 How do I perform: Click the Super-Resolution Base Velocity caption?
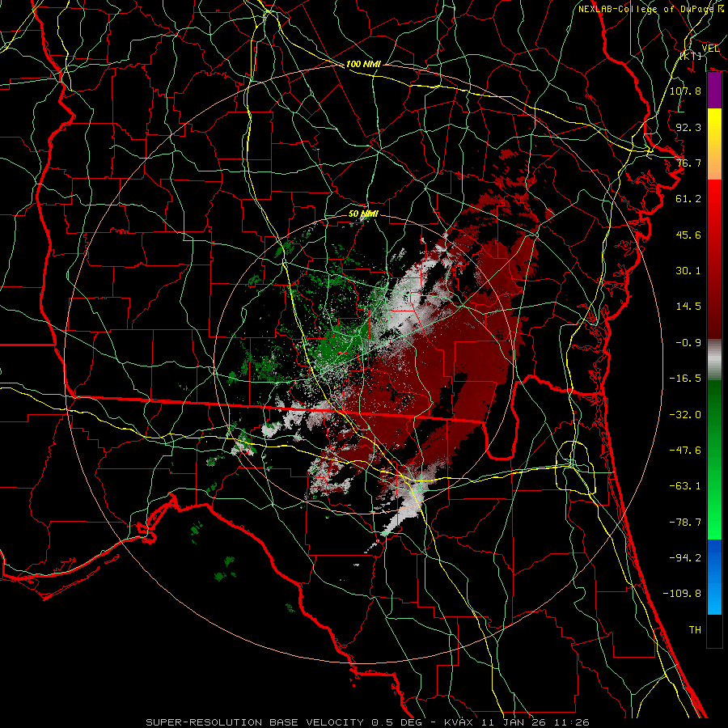[368, 722]
